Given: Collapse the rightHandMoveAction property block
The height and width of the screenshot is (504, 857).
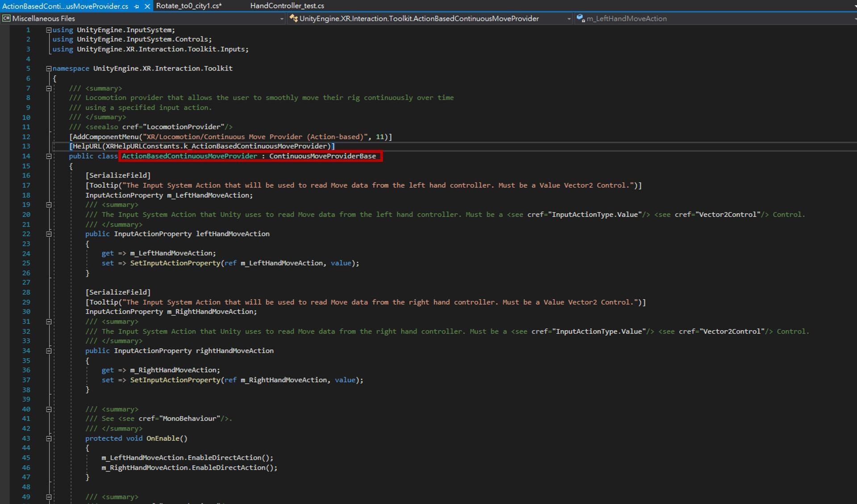Looking at the screenshot, I should click(48, 351).
